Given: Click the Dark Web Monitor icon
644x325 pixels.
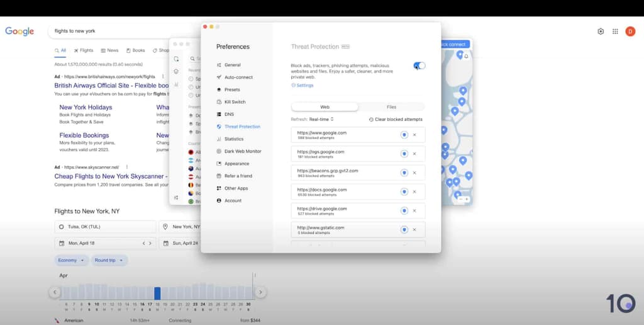Looking at the screenshot, I should point(219,151).
